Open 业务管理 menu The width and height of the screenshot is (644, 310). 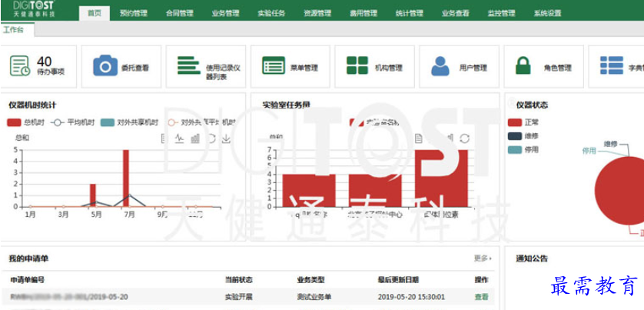coord(225,13)
